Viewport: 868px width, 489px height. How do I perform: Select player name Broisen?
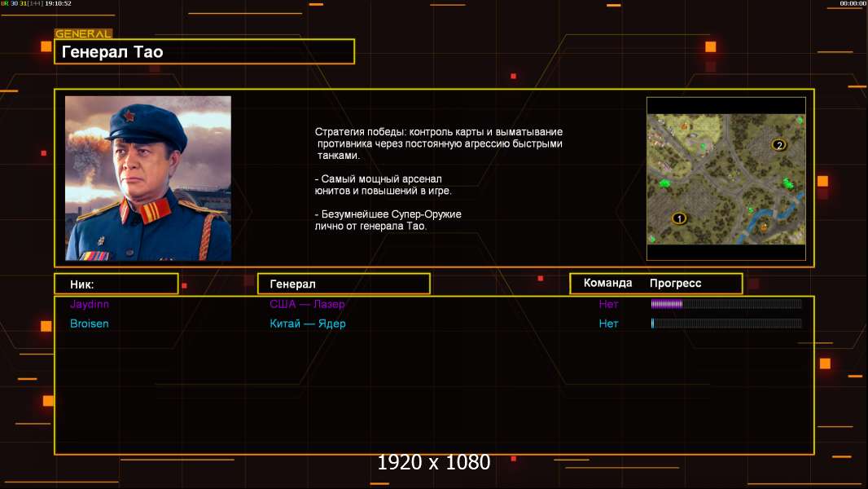(x=89, y=324)
